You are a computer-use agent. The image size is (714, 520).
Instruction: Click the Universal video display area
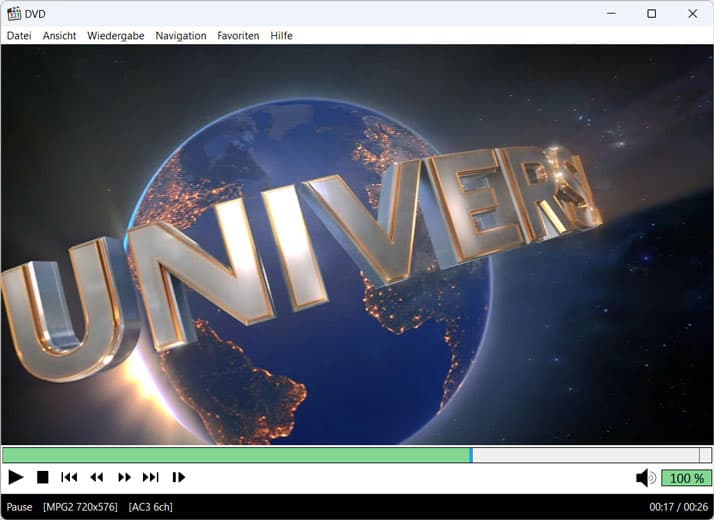357,245
